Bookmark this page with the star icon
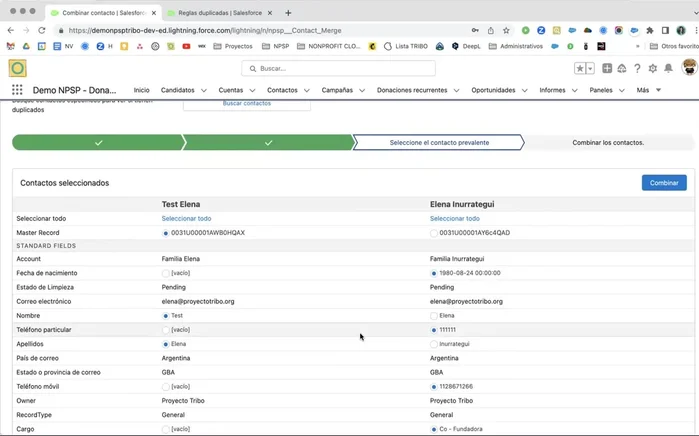Image resolution: width=699 pixels, height=436 pixels. (506, 30)
